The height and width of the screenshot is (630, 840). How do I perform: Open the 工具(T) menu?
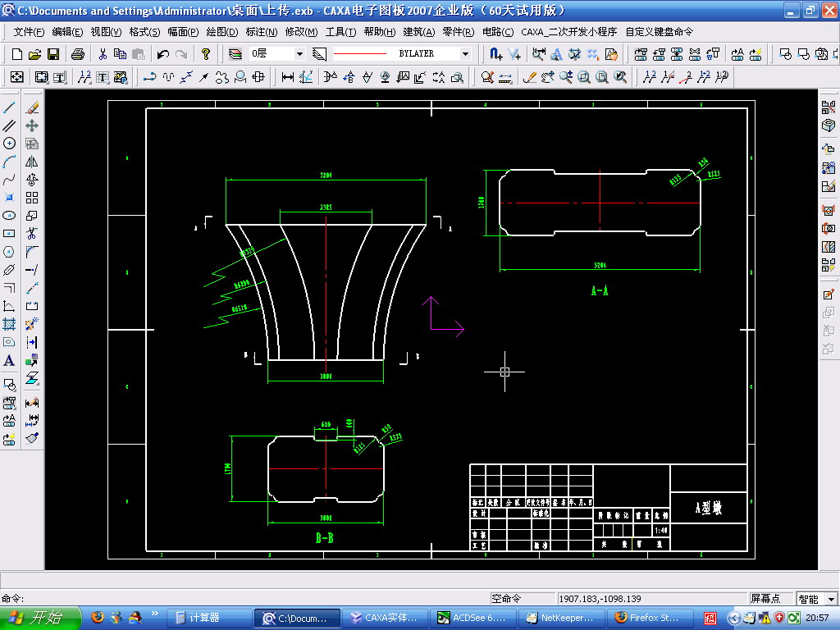pos(340,32)
